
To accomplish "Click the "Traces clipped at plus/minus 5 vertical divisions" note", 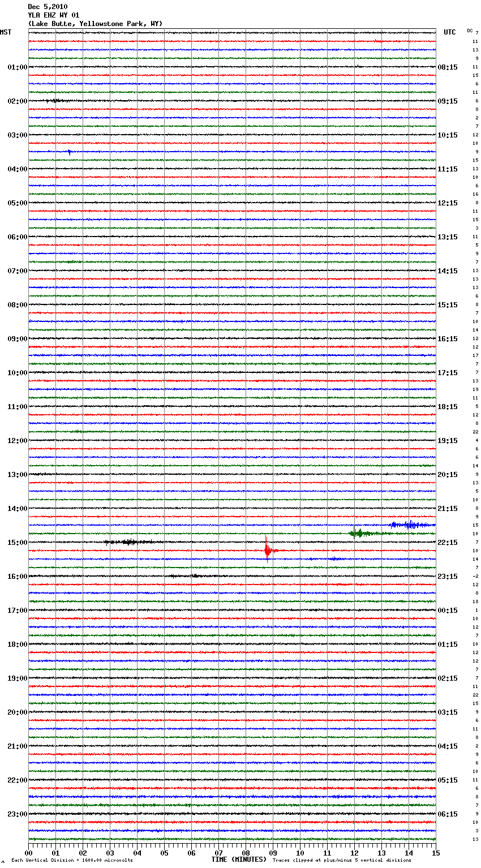I will pyautogui.click(x=342, y=861).
